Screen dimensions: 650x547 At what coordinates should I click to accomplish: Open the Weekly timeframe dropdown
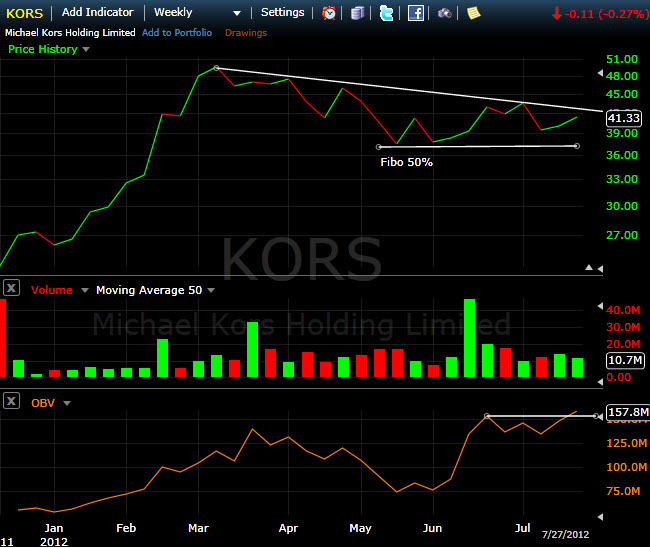point(197,13)
